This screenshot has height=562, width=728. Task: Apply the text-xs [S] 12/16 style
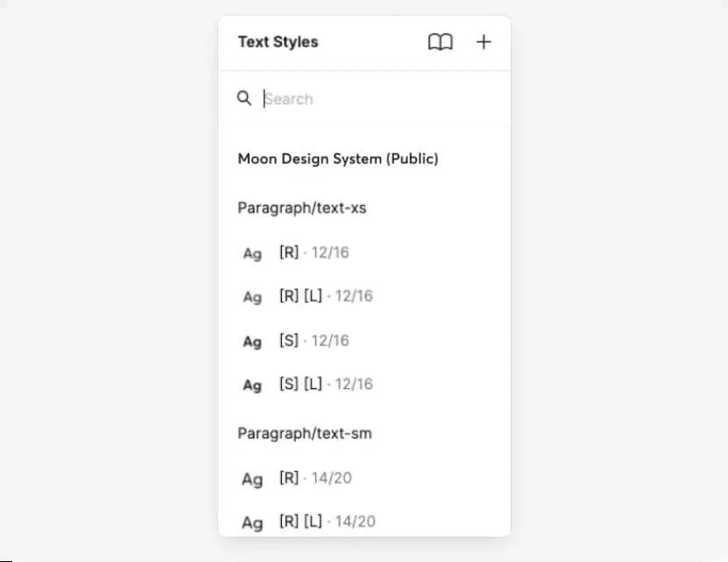364,341
